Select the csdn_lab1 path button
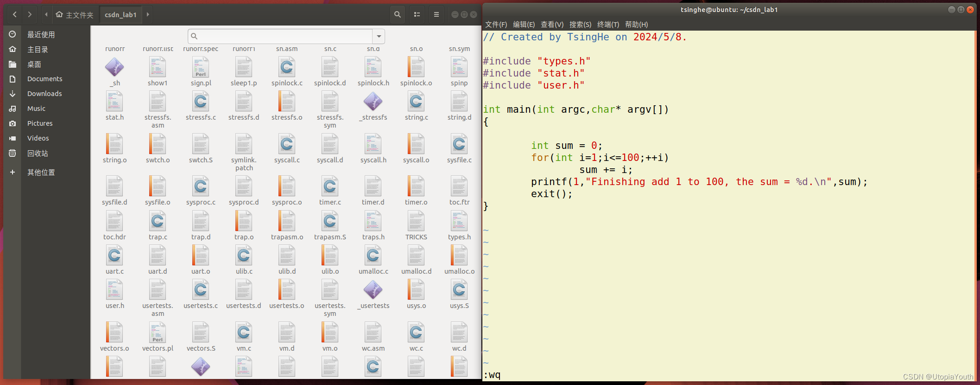 [121, 15]
